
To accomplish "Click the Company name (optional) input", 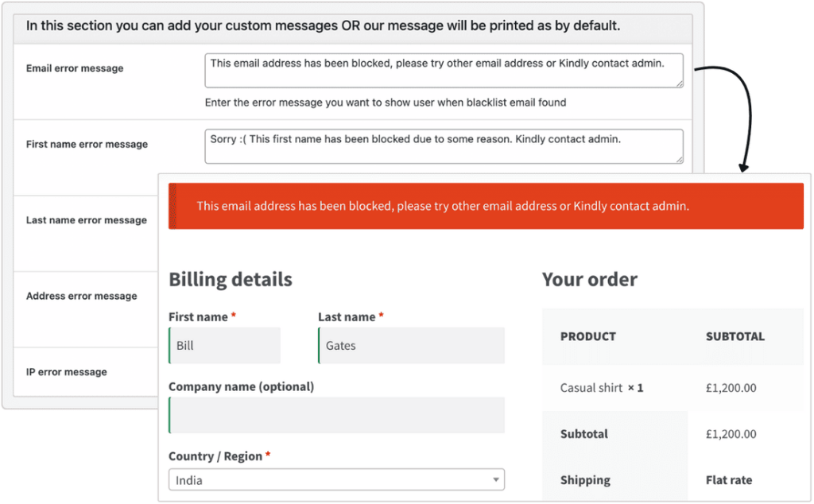I will click(336, 415).
